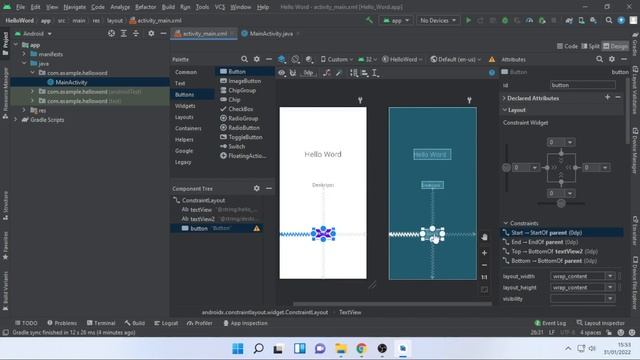Image resolution: width=640 pixels, height=360 pixels.
Task: Open Palette settings gear
Action: point(256,59)
